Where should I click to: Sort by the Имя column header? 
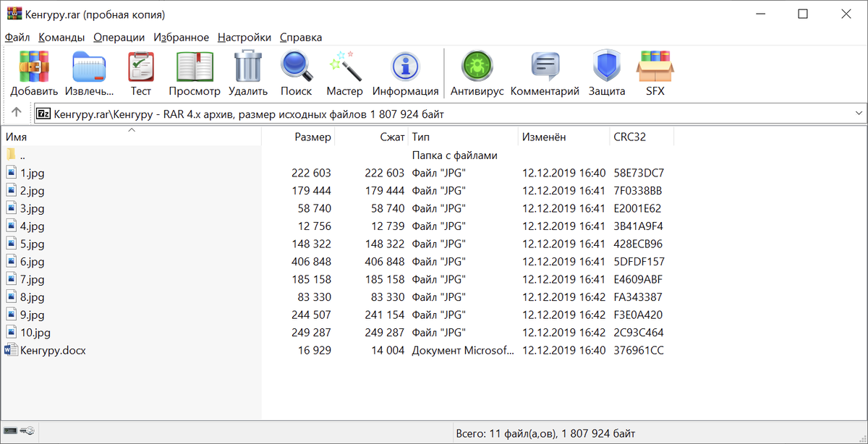[x=131, y=137]
